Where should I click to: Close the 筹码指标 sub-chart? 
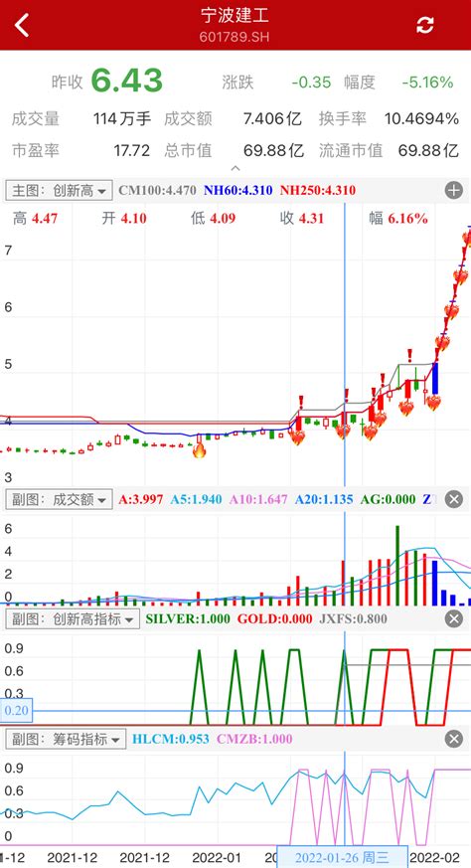tap(453, 739)
